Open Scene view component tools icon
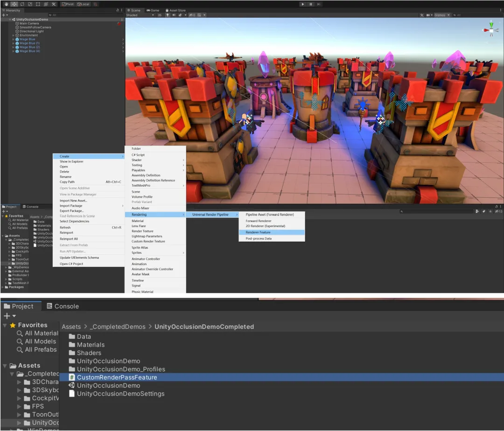This screenshot has height=431, width=504. 422,15
